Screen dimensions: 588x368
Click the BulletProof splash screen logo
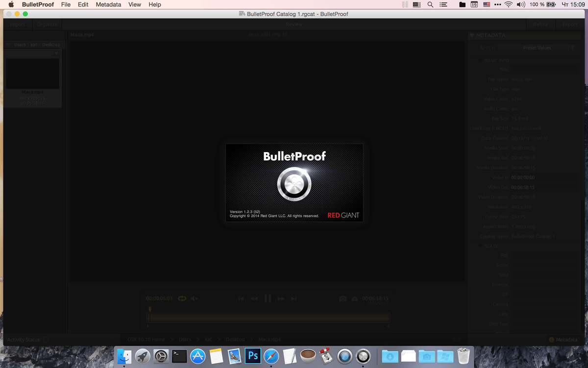coord(294,184)
